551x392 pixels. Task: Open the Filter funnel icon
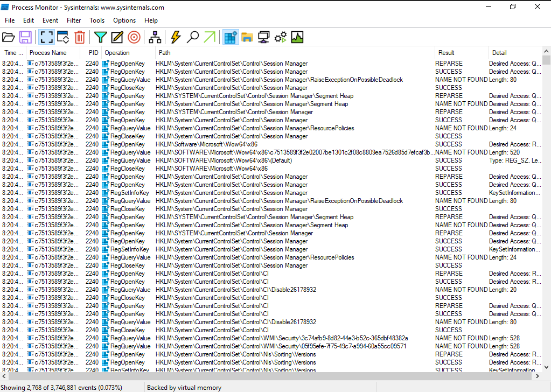[101, 37]
